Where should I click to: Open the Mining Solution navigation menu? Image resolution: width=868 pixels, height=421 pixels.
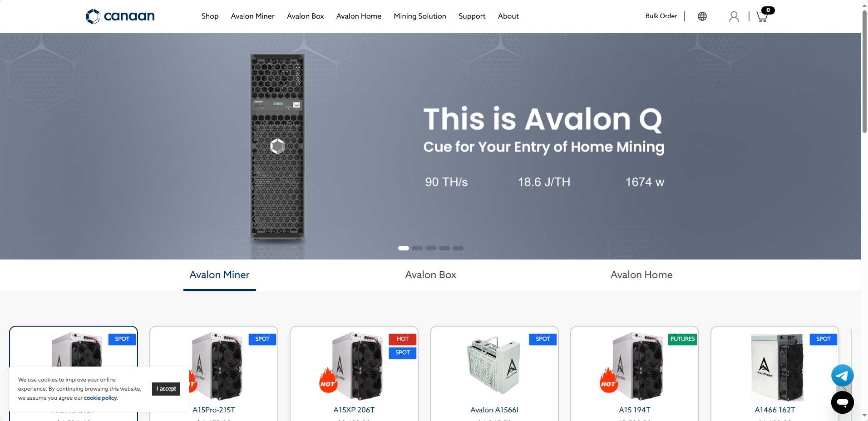pos(420,16)
